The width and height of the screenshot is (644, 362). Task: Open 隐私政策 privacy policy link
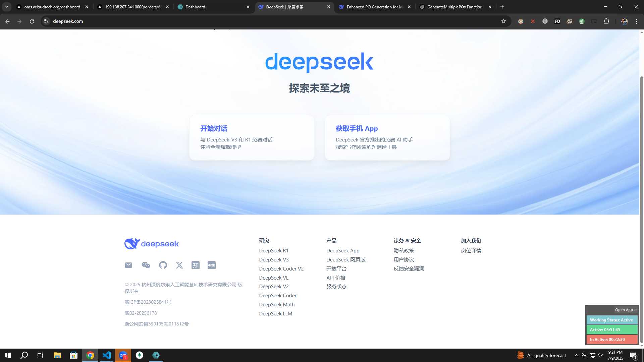pyautogui.click(x=404, y=251)
